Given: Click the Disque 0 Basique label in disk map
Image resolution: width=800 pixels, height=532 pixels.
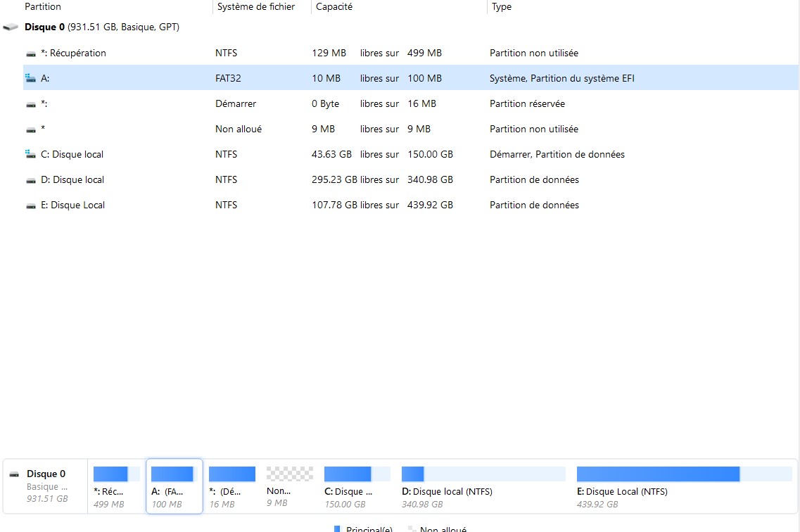Looking at the screenshot, I should click(x=47, y=486).
